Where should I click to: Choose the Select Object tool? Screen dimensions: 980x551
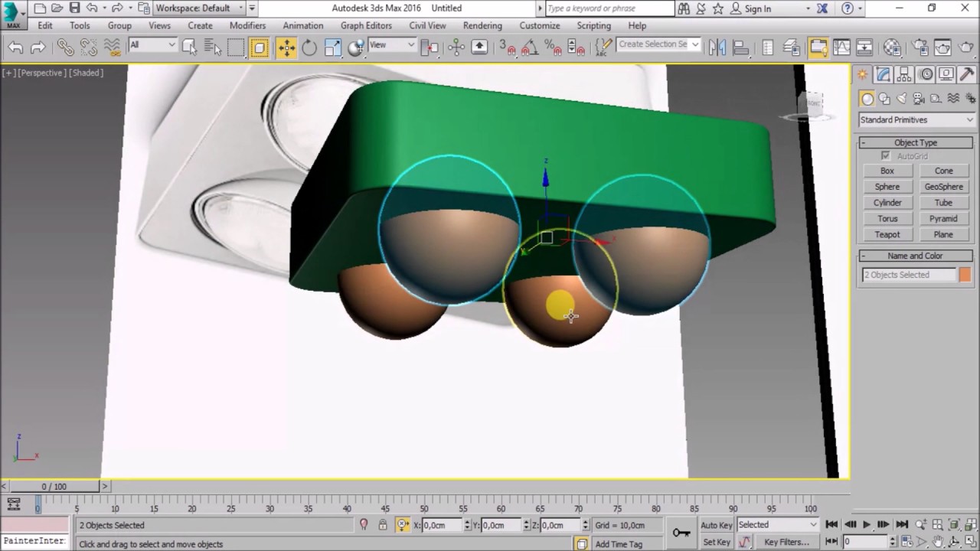[189, 47]
